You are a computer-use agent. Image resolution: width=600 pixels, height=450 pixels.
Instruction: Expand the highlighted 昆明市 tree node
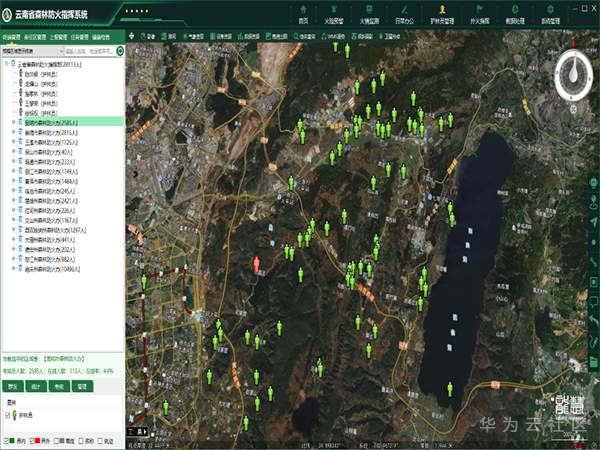tap(13, 122)
